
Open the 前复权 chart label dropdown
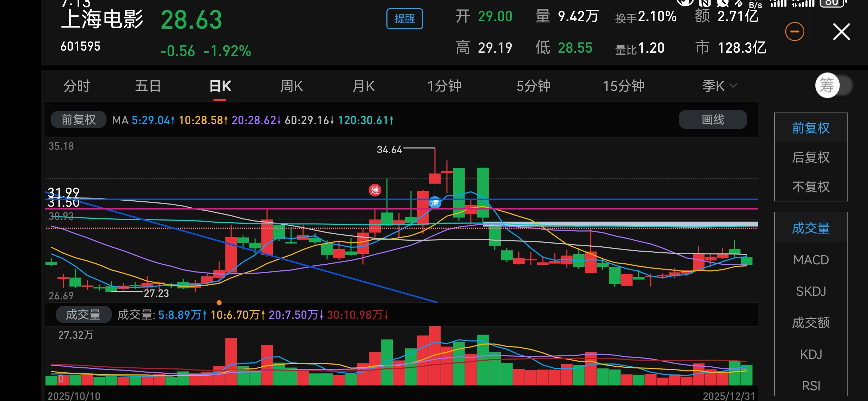pos(79,120)
